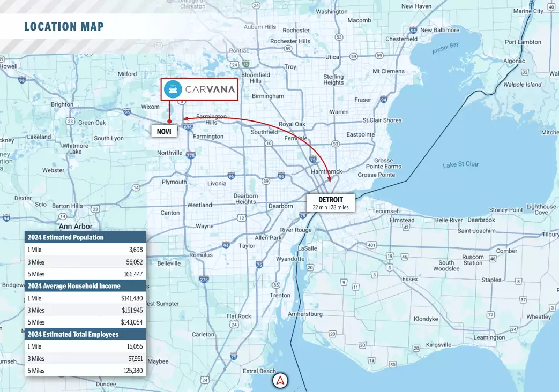Click the Livonia map label
The width and height of the screenshot is (559, 392).
[x=217, y=184]
